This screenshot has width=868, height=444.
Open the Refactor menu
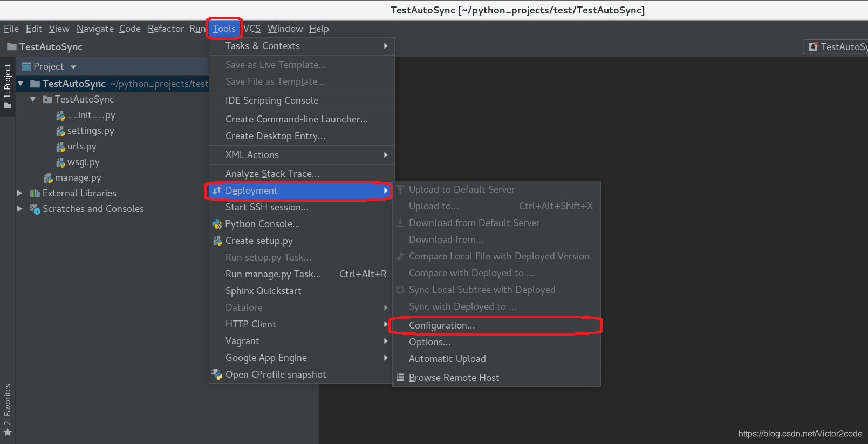tap(166, 29)
